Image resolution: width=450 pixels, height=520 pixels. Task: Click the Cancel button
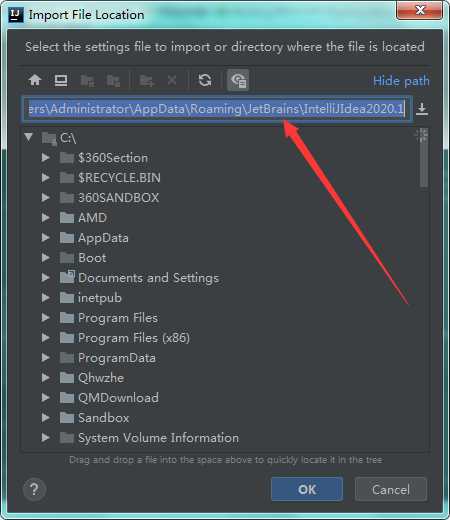pos(391,489)
